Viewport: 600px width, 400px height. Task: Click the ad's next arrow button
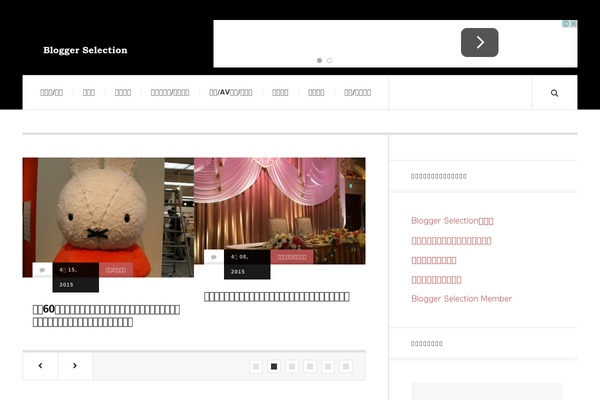(479, 42)
